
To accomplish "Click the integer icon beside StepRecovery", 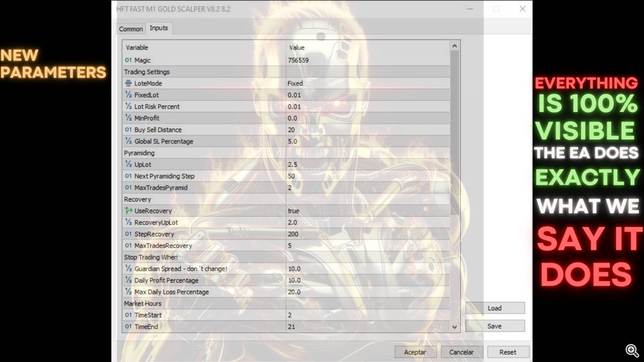I will (128, 234).
